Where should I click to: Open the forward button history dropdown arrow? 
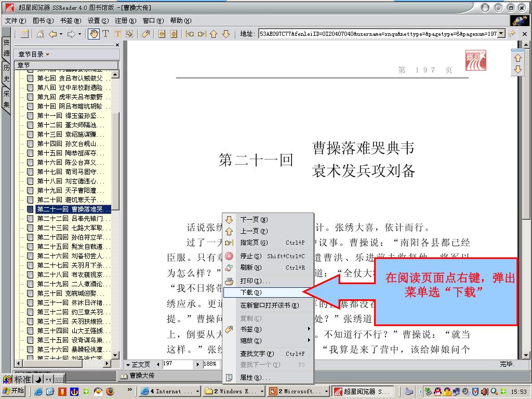(79, 34)
